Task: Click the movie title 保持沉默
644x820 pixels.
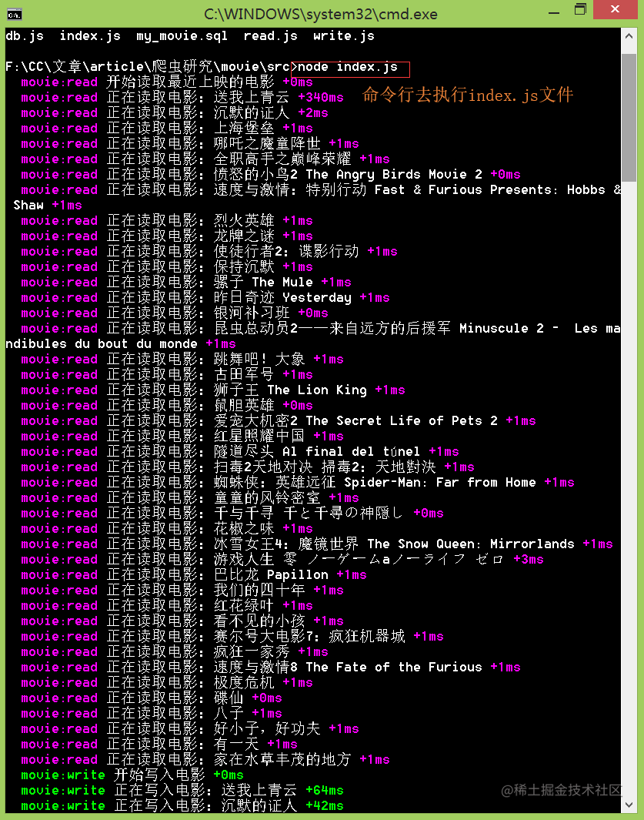Action: tap(244, 266)
